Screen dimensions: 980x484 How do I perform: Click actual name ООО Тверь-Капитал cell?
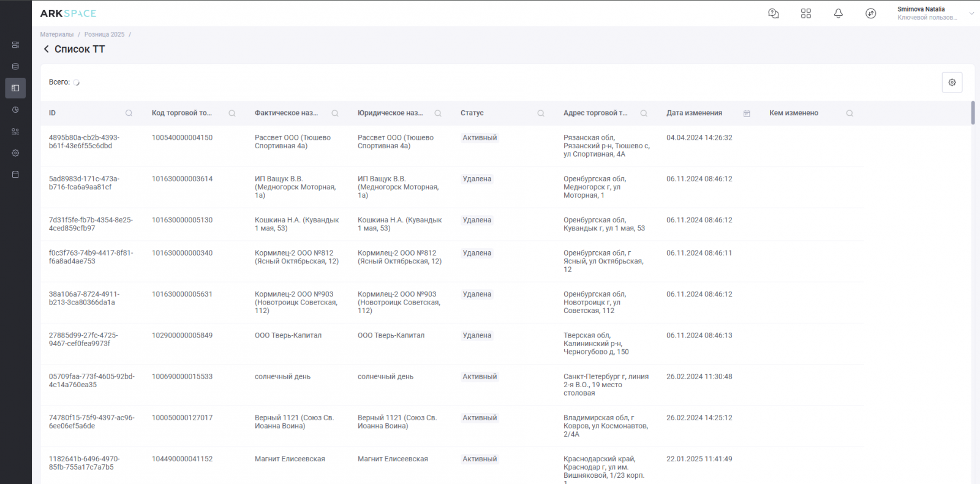288,335
